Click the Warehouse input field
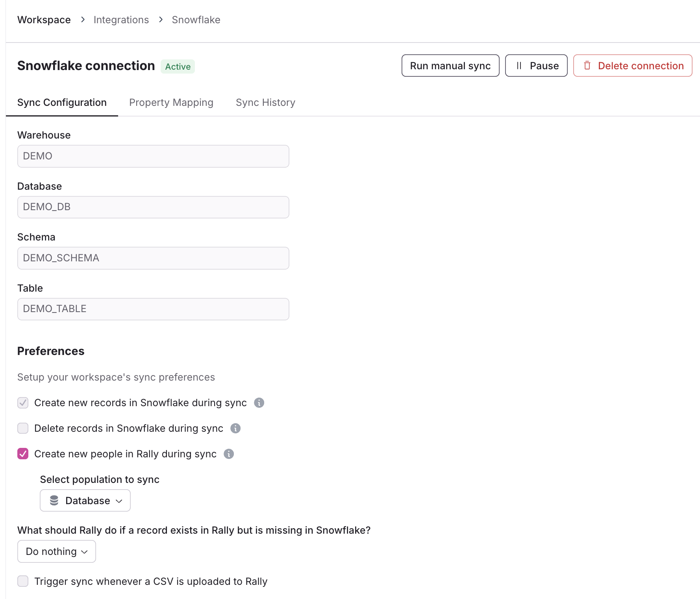700x599 pixels. [x=153, y=156]
